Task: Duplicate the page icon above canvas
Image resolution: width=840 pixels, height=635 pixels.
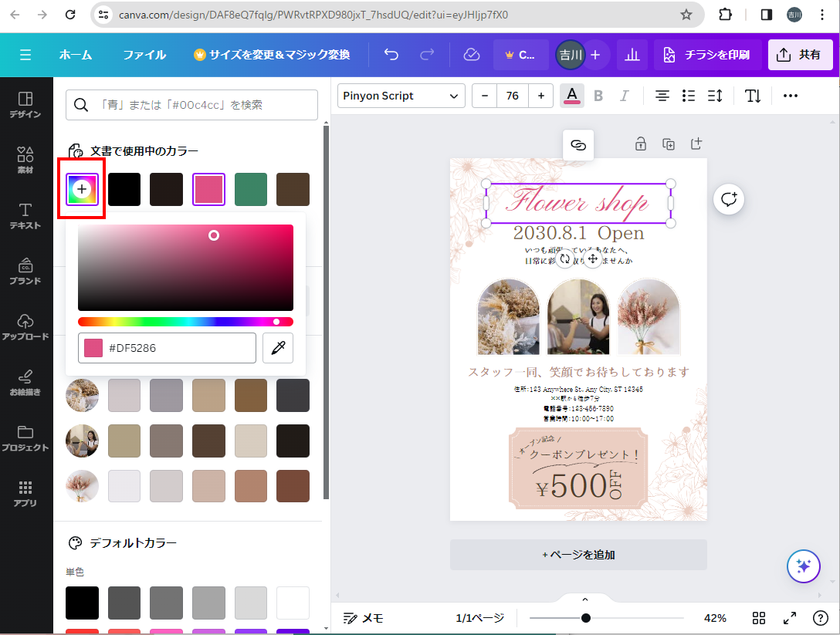Action: click(x=669, y=144)
